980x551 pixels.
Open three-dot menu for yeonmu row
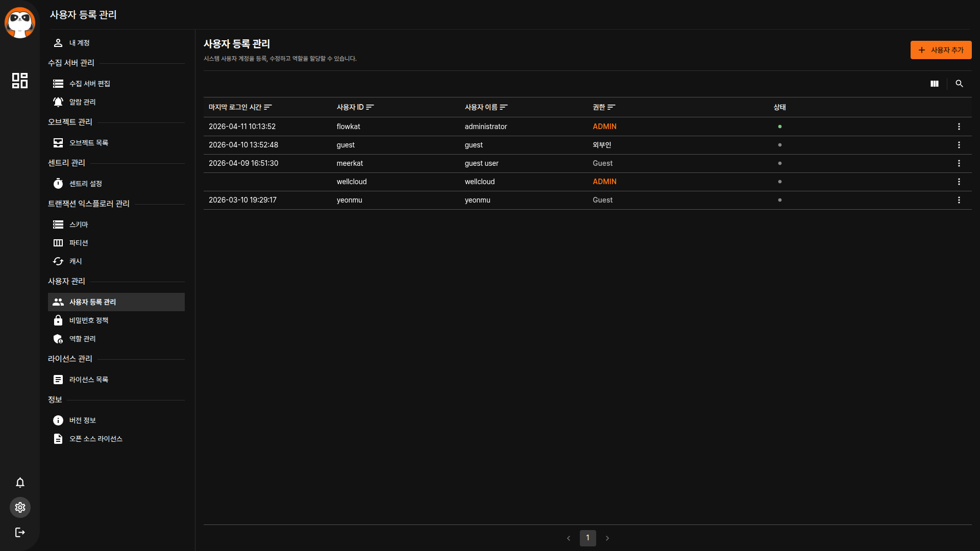[x=959, y=200]
